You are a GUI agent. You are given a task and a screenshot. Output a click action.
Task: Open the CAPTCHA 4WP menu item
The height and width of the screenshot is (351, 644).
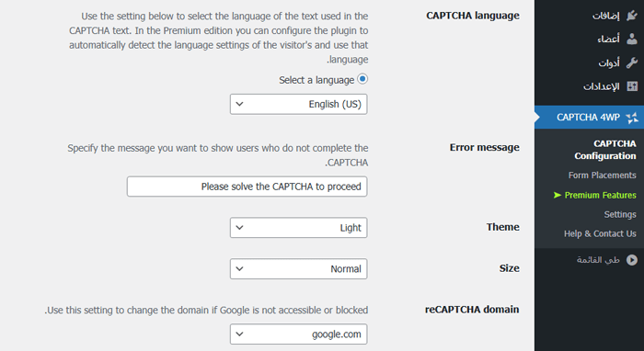(x=590, y=118)
